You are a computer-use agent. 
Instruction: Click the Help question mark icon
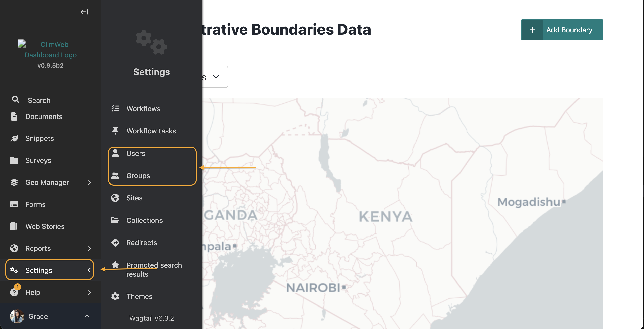pyautogui.click(x=14, y=292)
